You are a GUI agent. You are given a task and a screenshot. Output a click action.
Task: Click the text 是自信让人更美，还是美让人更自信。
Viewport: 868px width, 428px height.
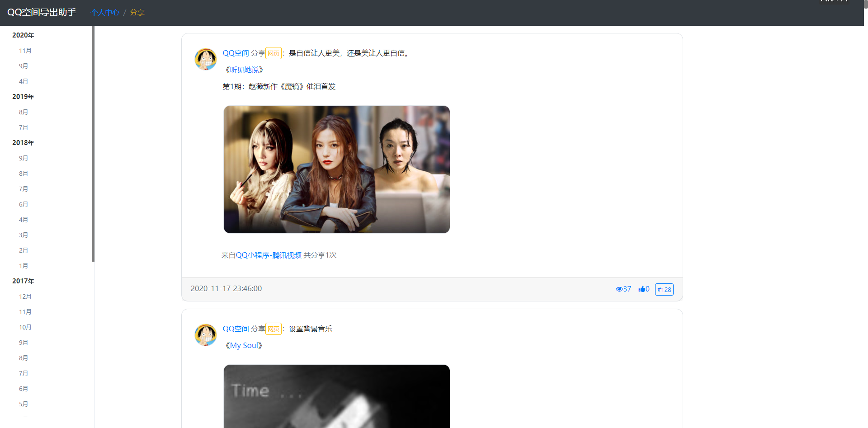pos(350,53)
